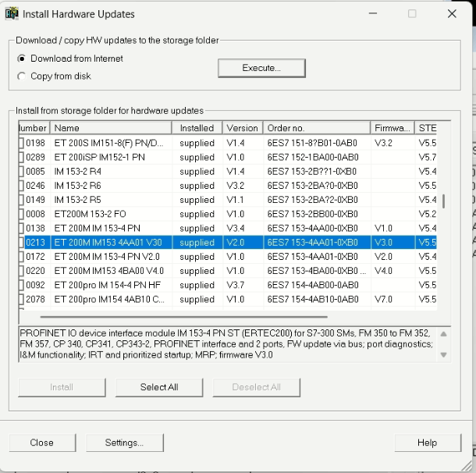
Task: Open the Settings... dialog
Action: (125, 443)
